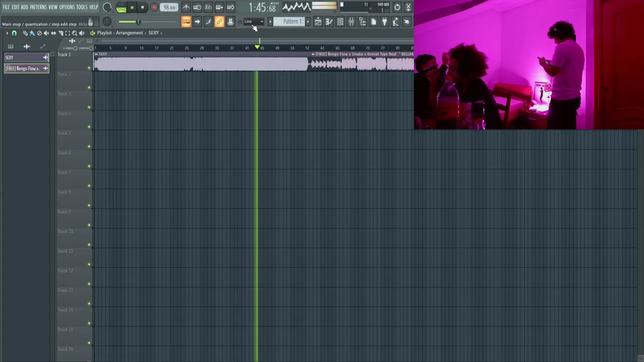
Task: Open the TOOLS menu
Action: [x=82, y=7]
